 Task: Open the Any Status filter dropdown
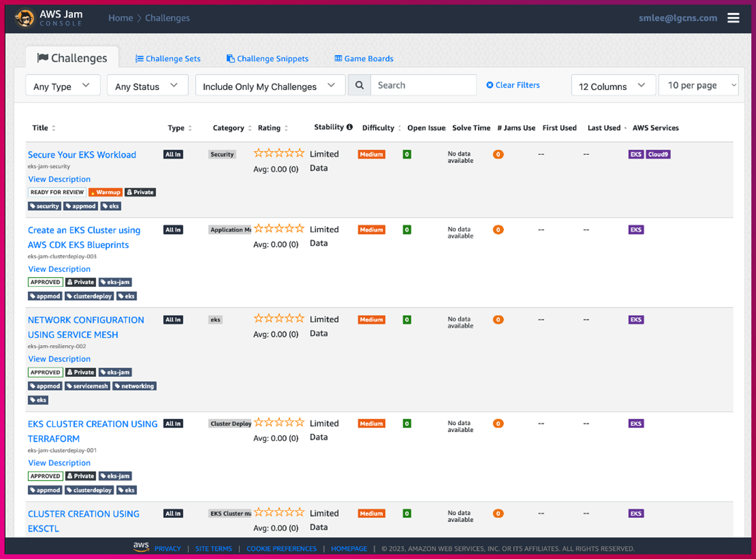tap(146, 86)
